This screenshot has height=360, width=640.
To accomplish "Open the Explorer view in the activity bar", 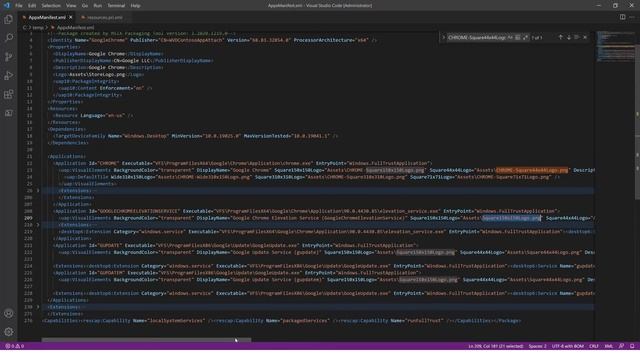I will (9, 19).
